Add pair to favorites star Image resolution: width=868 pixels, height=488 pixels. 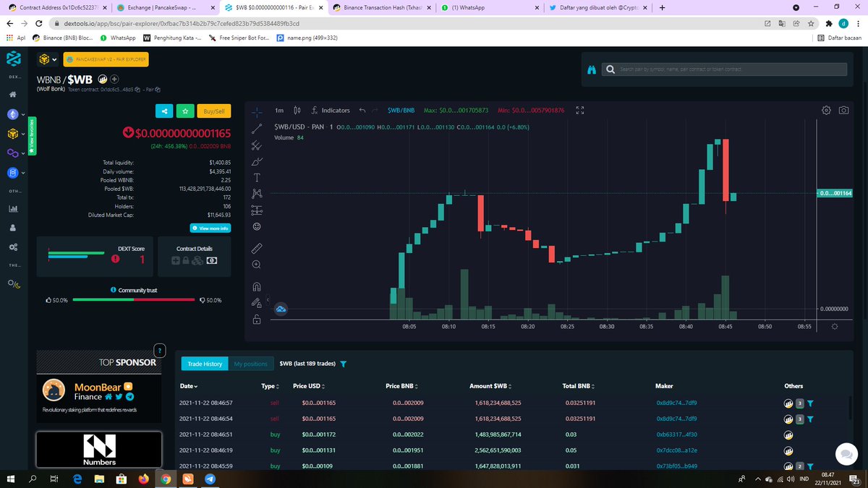pyautogui.click(x=185, y=111)
